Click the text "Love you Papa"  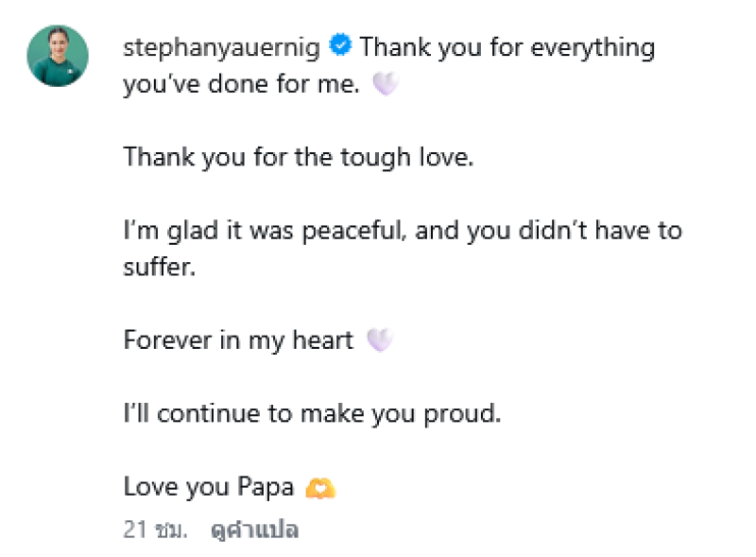[210, 488]
